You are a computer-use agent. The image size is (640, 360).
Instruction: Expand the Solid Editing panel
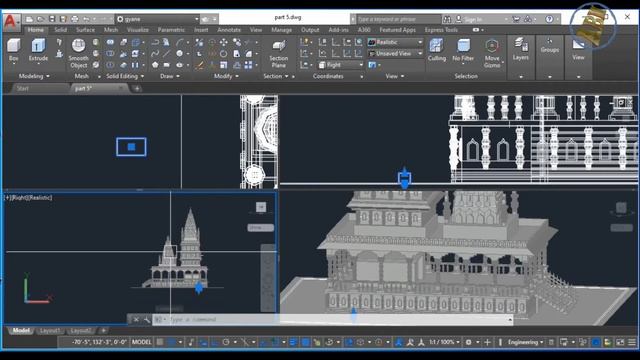pos(125,76)
